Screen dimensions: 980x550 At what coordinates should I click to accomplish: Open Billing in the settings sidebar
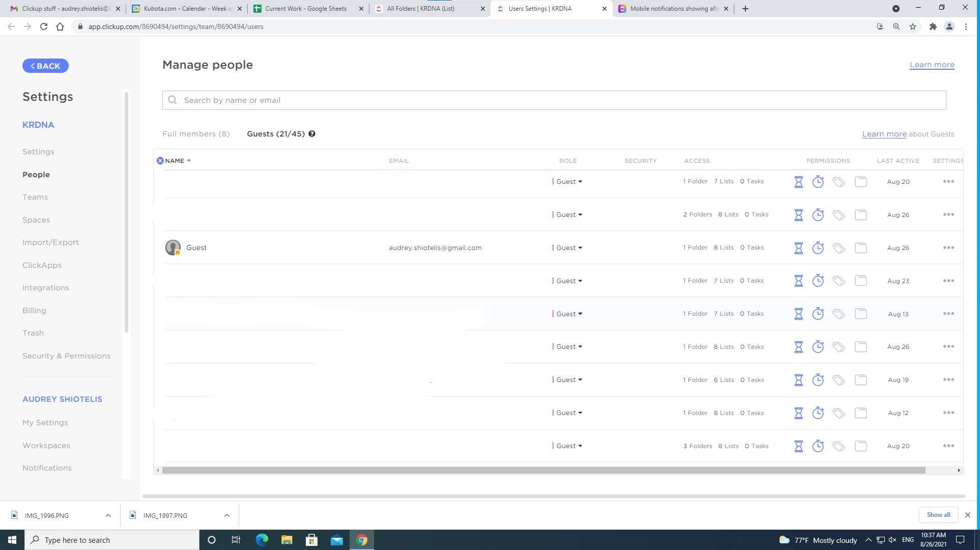tap(34, 311)
